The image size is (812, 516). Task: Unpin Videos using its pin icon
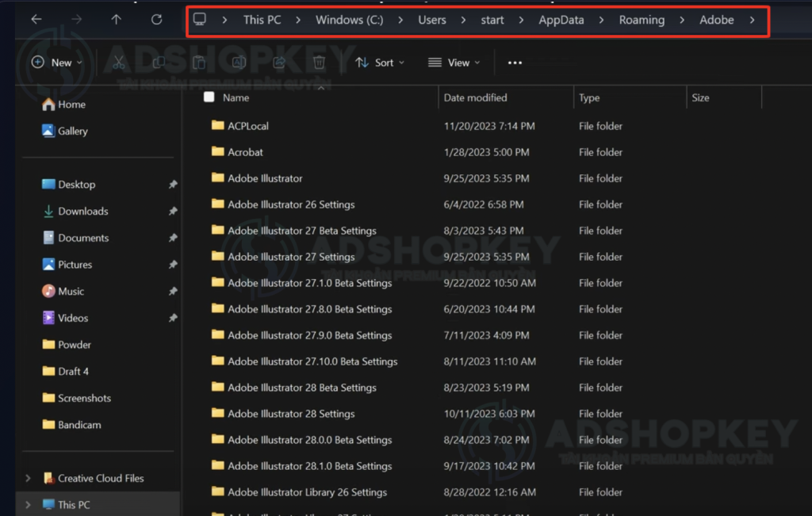[172, 318]
